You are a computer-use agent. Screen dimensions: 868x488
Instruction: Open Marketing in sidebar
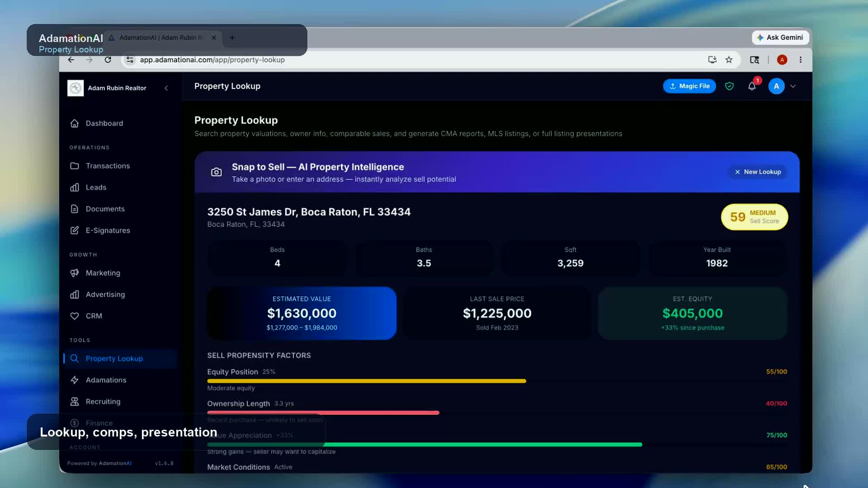point(103,273)
